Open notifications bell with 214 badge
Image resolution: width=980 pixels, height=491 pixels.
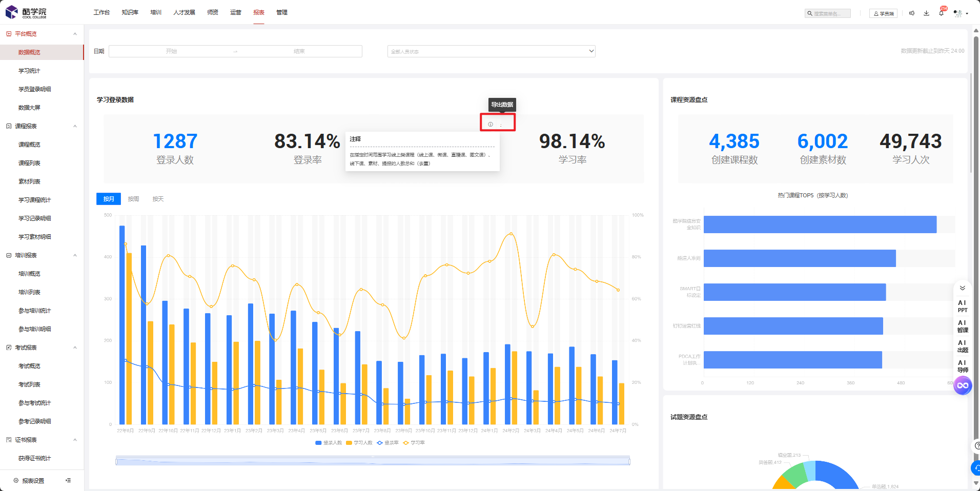point(942,12)
